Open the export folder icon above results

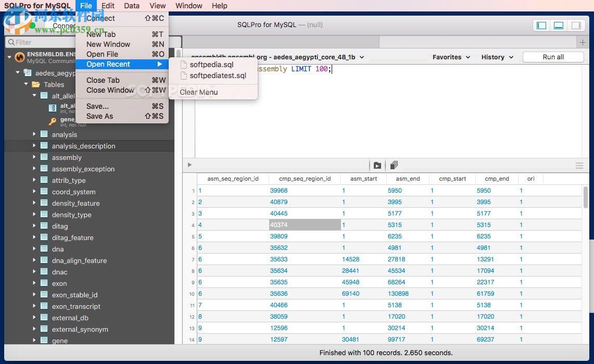point(377,165)
